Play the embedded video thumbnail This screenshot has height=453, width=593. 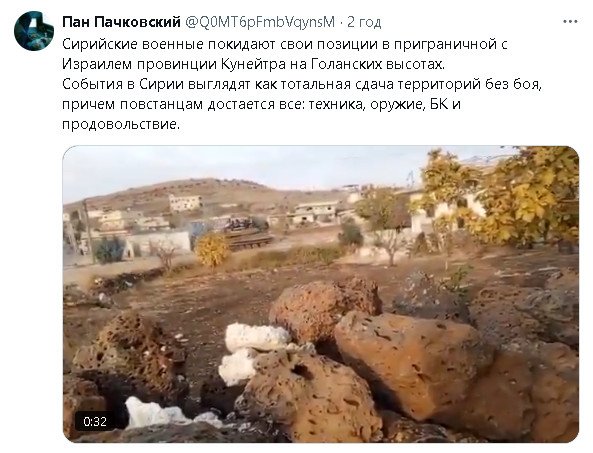pos(321,294)
